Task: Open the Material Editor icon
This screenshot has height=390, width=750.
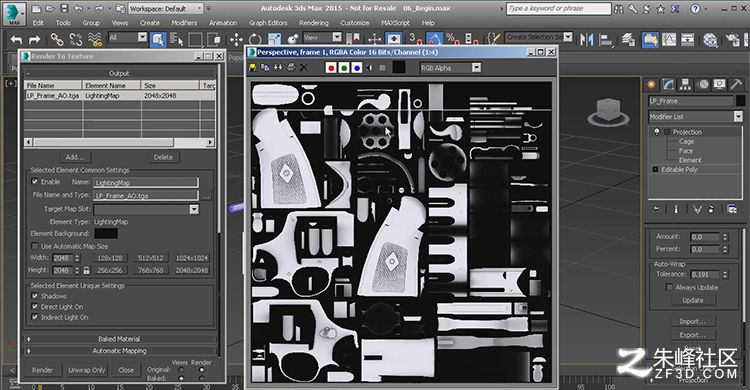Action: (x=710, y=39)
